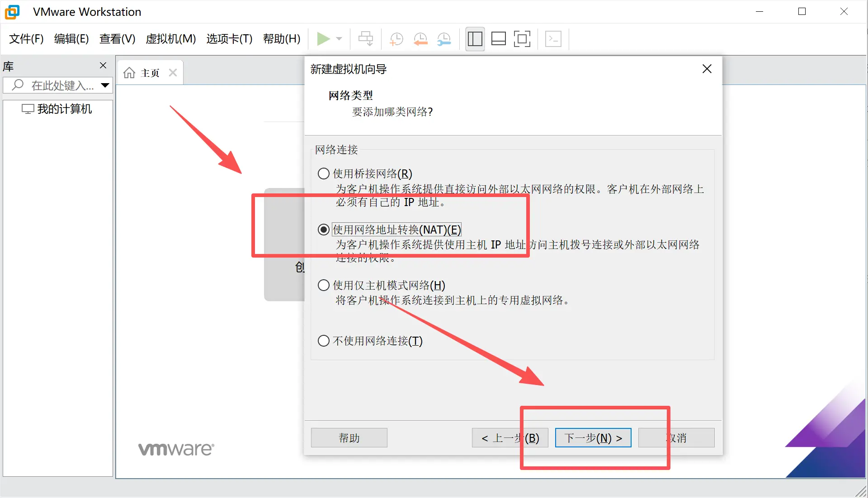Click the 帮助 button in the wizard
This screenshot has width=868, height=498.
tap(349, 438)
